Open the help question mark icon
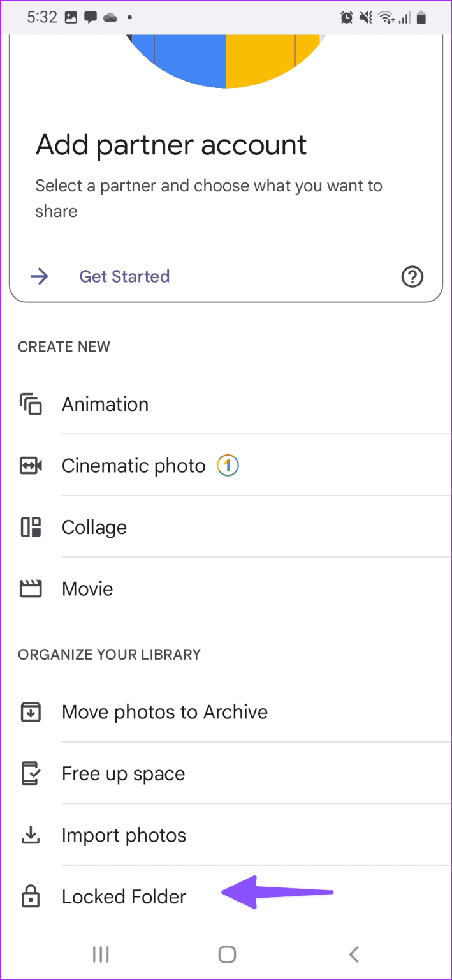 [412, 276]
